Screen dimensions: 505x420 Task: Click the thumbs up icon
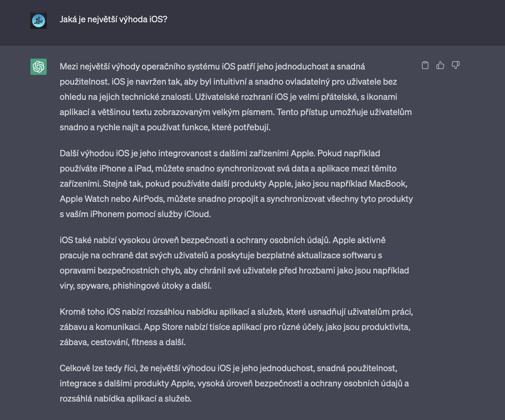point(440,65)
